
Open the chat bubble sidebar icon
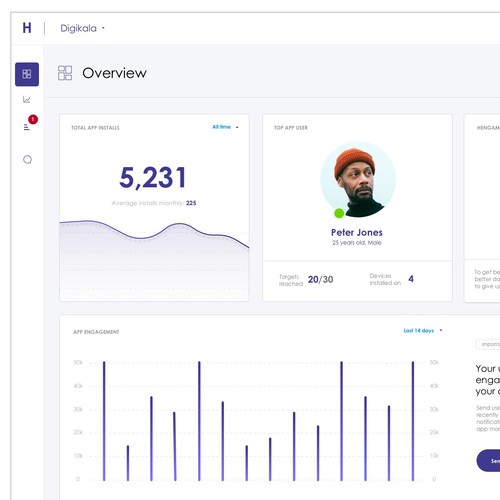27,159
